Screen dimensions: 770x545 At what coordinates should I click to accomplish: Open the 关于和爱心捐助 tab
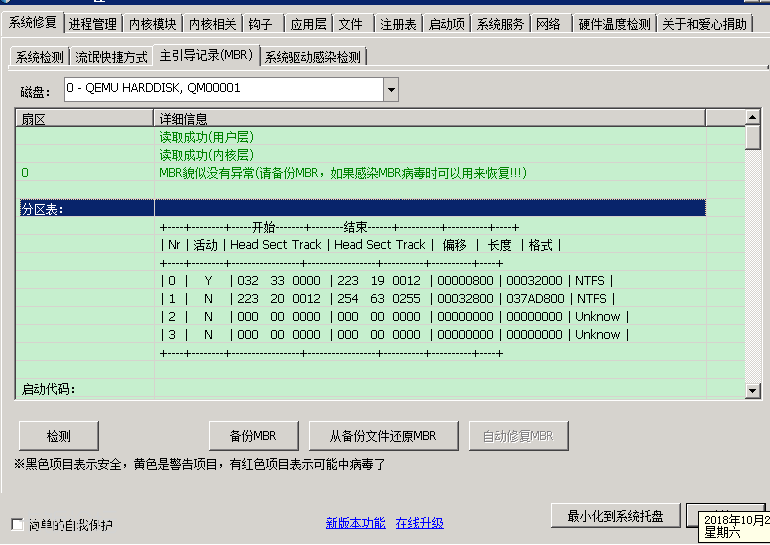tap(705, 24)
